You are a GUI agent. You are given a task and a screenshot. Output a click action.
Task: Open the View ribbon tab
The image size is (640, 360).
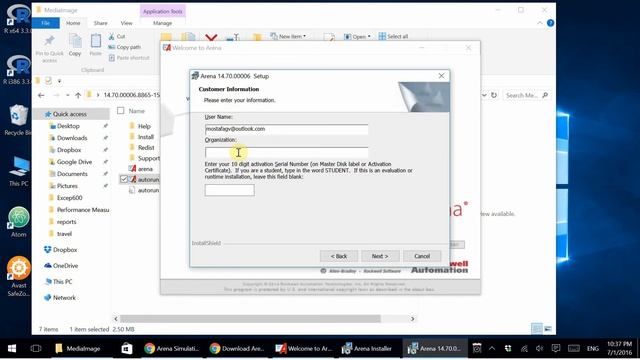click(127, 23)
